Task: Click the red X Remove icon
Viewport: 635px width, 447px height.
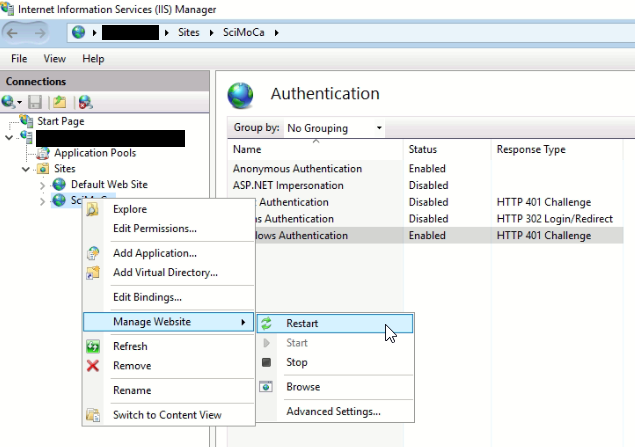Action: pos(93,366)
